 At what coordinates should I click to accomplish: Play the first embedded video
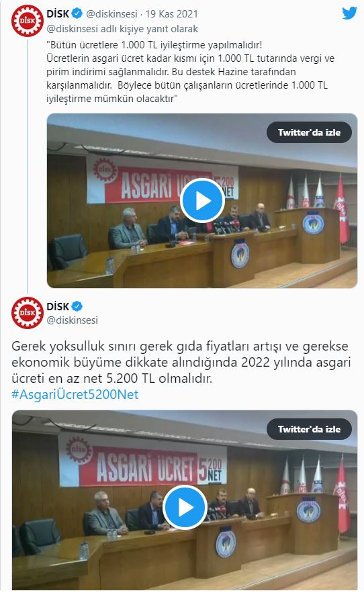pos(202,201)
